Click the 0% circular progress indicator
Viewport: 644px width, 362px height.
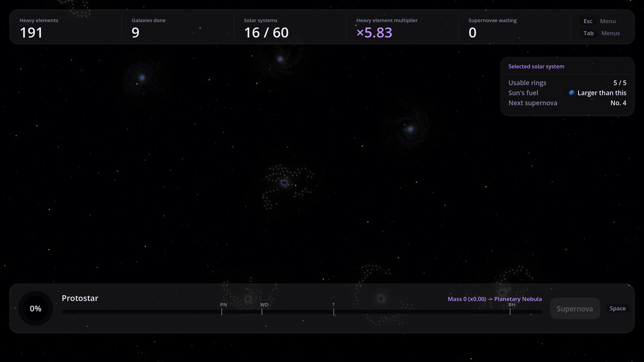pyautogui.click(x=36, y=308)
